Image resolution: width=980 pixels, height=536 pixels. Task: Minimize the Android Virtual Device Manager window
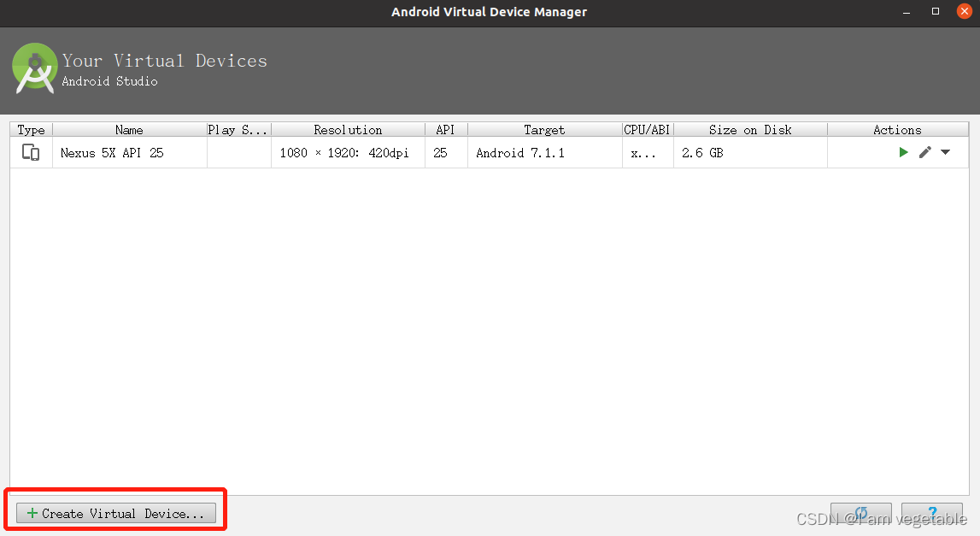point(907,12)
